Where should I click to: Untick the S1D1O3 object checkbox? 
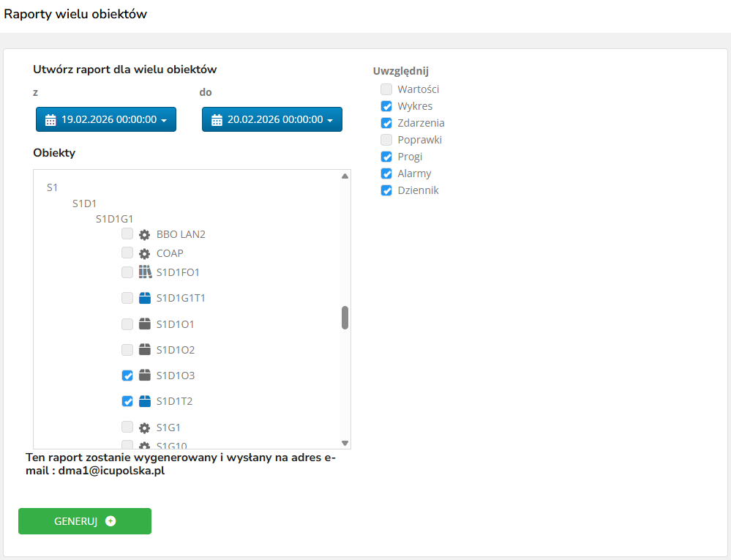tap(127, 376)
